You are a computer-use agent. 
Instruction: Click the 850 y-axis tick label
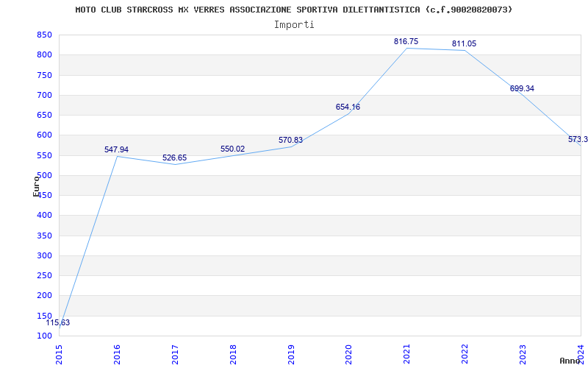point(44,35)
